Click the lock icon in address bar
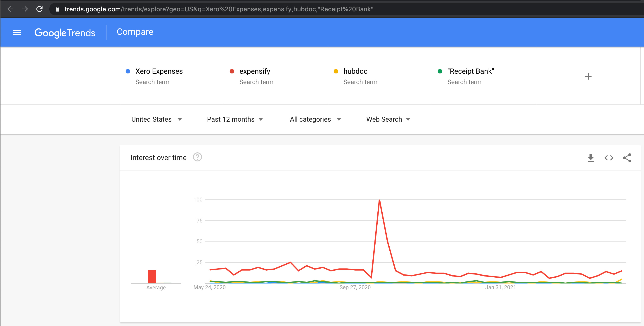644x326 pixels. coord(57,9)
